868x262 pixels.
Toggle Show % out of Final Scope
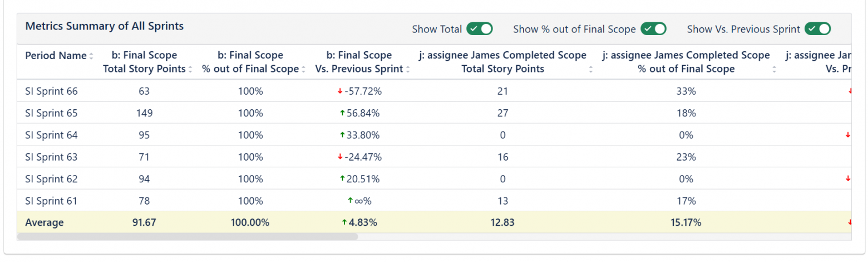point(653,29)
